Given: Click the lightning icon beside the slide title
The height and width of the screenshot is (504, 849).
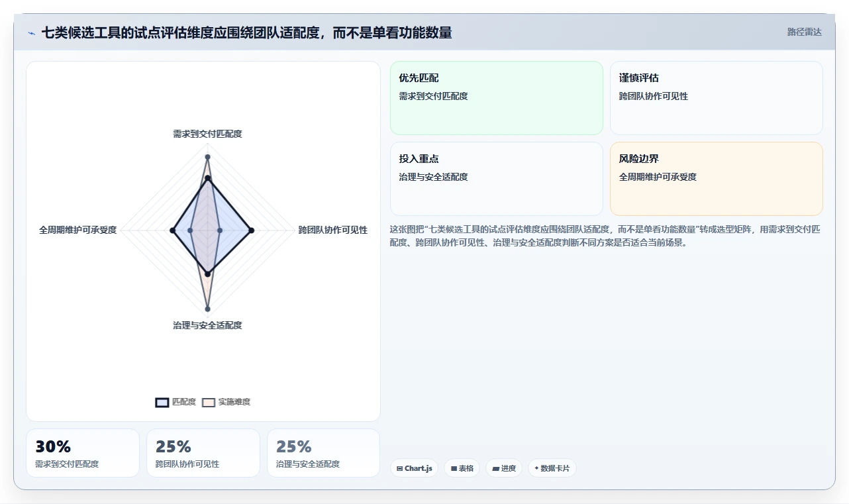Looking at the screenshot, I should (32, 33).
